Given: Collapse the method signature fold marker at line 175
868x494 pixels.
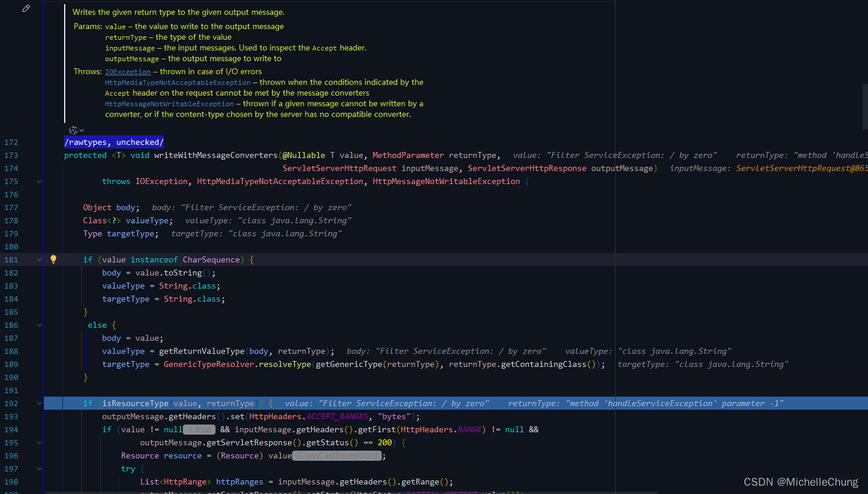Looking at the screenshot, I should tap(40, 181).
